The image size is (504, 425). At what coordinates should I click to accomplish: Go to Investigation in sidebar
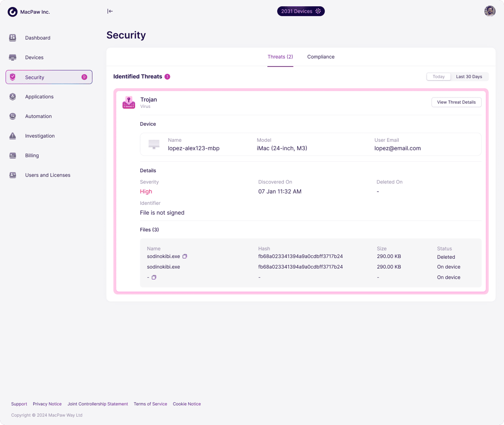pos(40,136)
